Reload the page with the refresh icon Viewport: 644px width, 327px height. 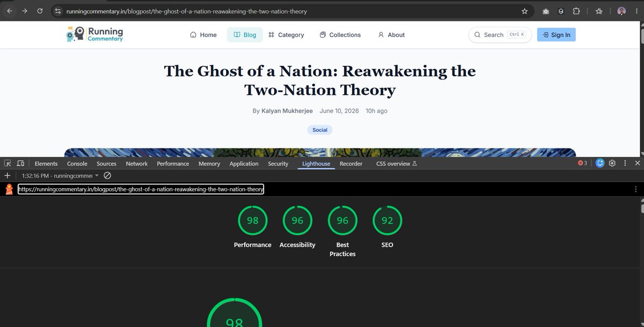[40, 11]
